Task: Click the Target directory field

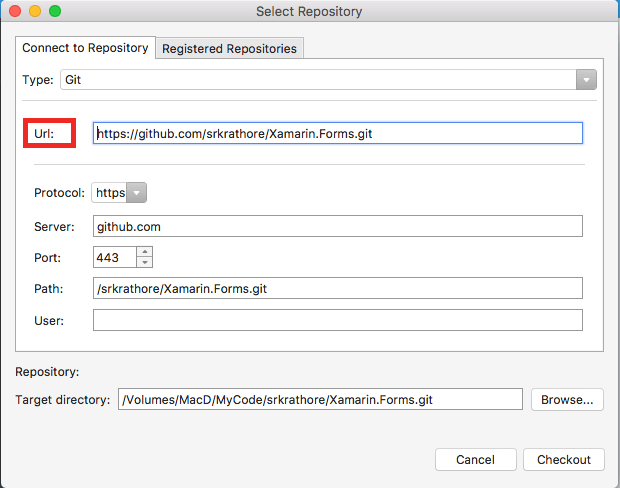Action: [x=320, y=399]
